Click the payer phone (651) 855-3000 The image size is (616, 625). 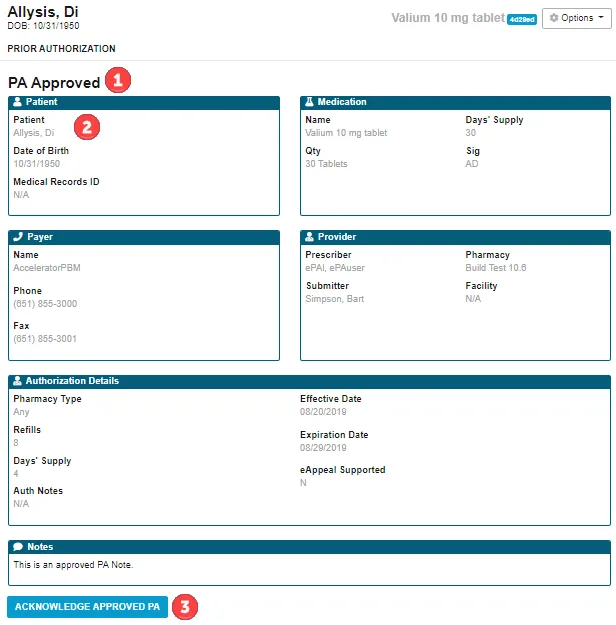45,304
